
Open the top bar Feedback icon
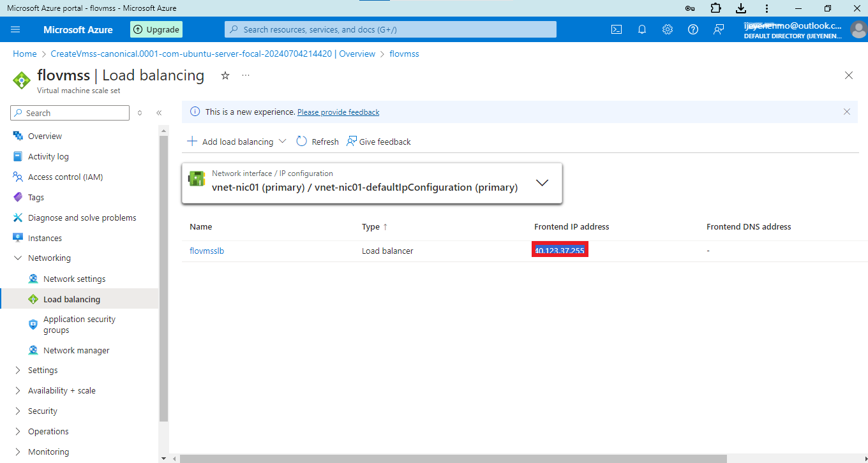tap(719, 29)
